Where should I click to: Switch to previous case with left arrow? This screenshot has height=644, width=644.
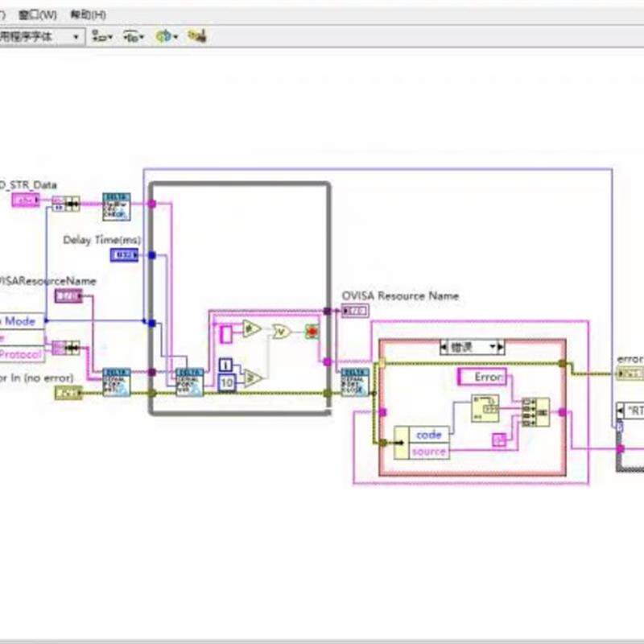pyautogui.click(x=444, y=348)
